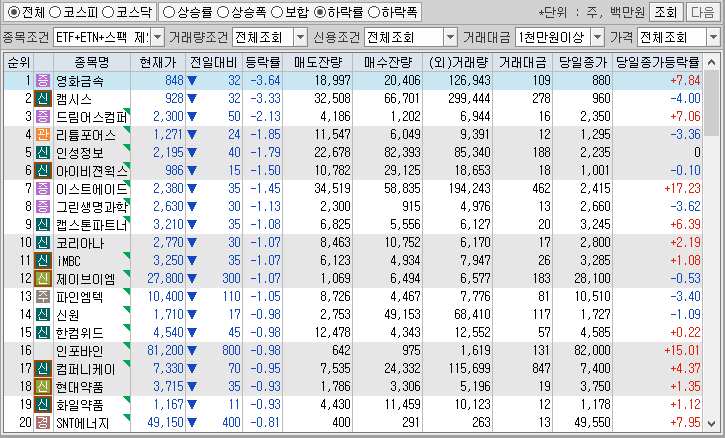Click the 신 badge icon for 컴퍼니케이
725x438 pixels.
click(43, 369)
